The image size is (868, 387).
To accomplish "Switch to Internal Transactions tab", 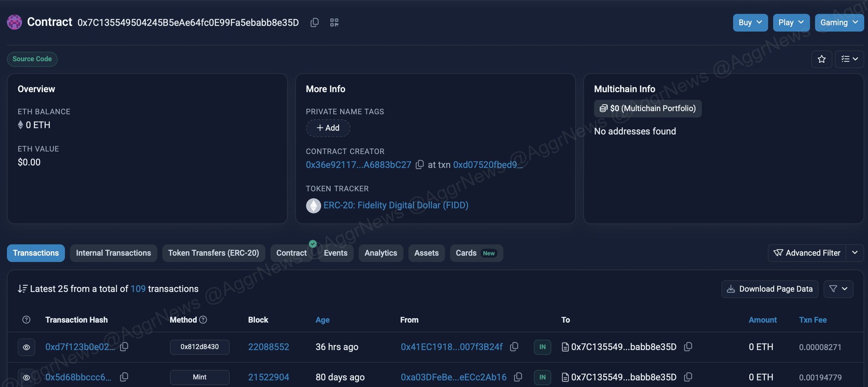I will tap(113, 253).
